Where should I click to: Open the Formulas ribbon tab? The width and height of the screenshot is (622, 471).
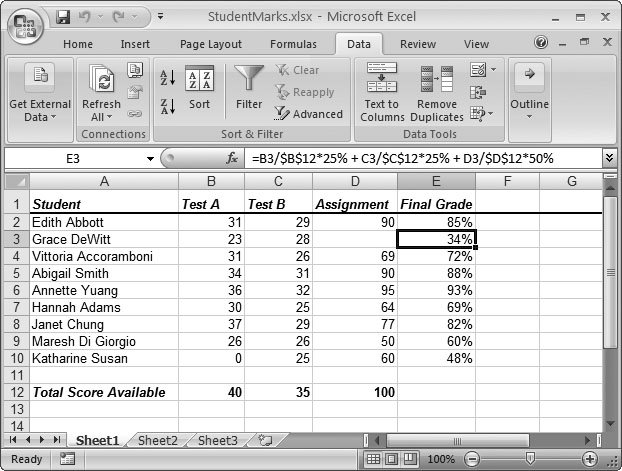(292, 44)
